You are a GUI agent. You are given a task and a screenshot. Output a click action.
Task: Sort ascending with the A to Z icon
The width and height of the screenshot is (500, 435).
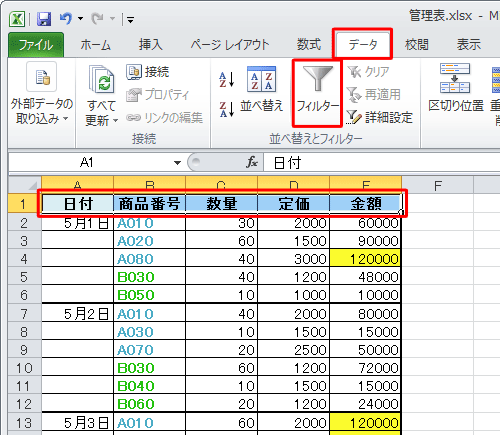click(227, 80)
